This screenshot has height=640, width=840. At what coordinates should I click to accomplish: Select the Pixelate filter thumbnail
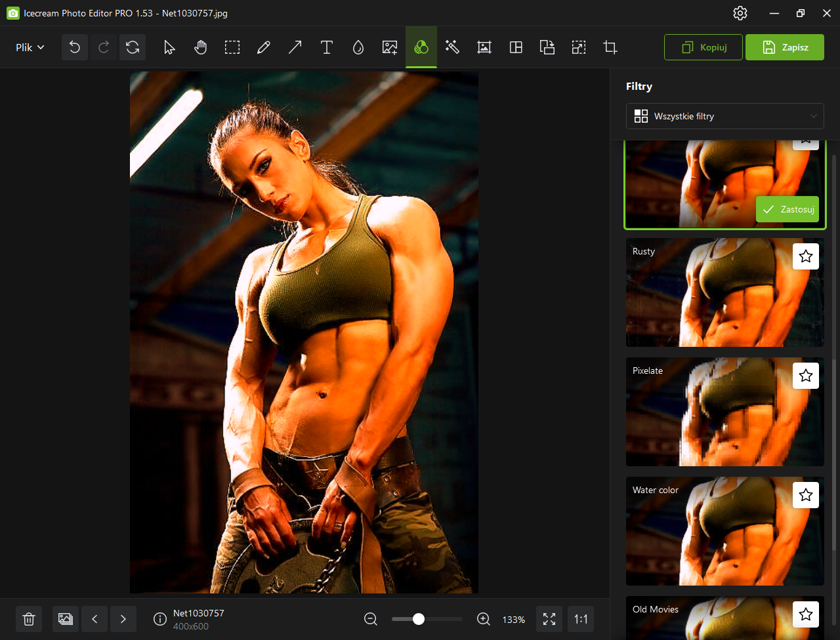(725, 412)
